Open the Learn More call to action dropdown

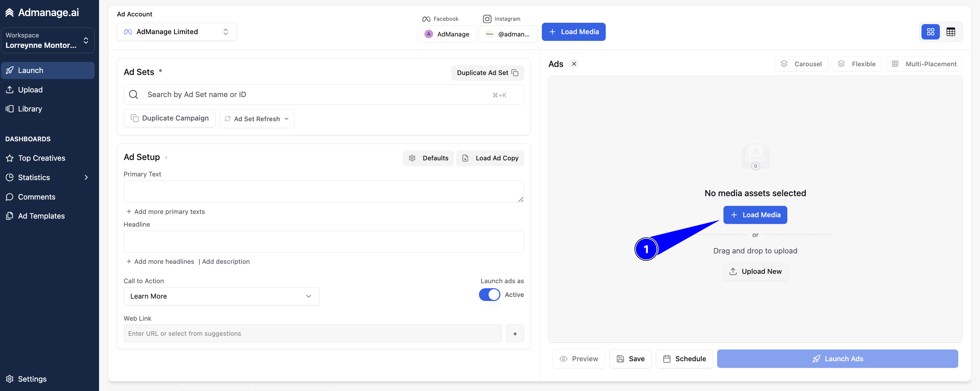coord(221,296)
